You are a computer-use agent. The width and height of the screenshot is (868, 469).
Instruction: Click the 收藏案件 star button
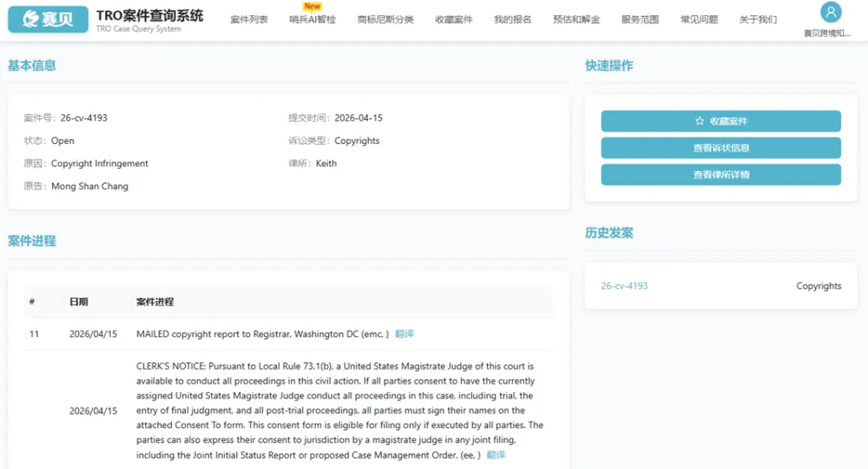point(721,121)
